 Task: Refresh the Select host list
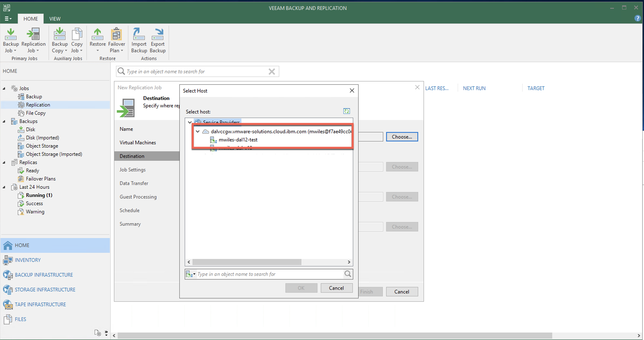[346, 111]
